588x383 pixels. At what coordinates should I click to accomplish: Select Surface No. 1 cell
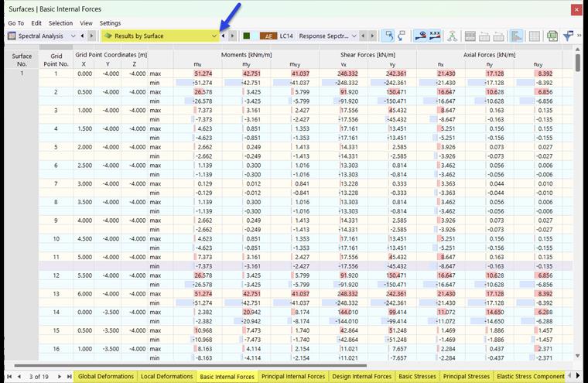tap(22, 74)
